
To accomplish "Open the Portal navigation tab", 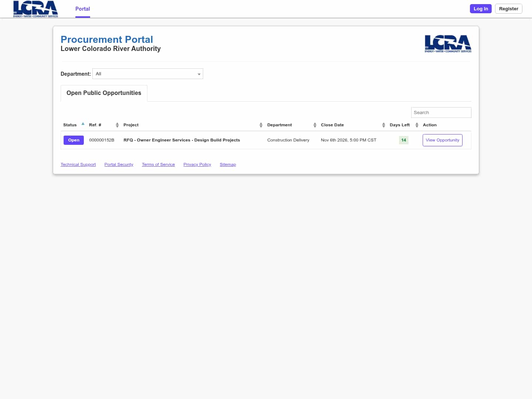I will 83,9.
